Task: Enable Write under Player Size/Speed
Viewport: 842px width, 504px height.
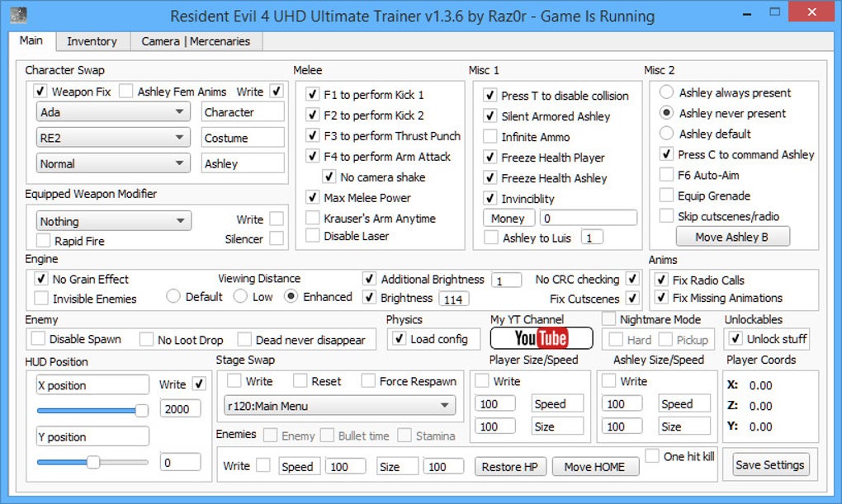Action: 482,380
